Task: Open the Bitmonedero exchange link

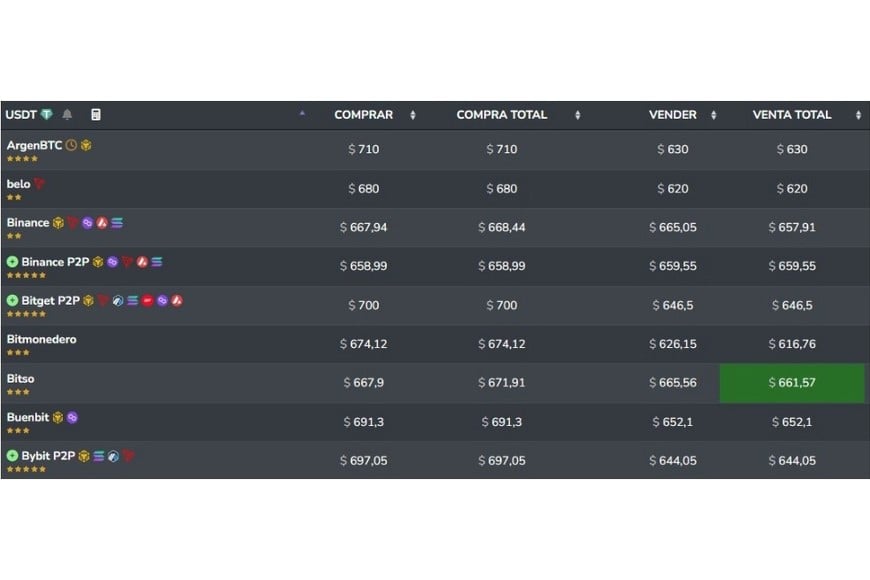Action: pos(41,340)
